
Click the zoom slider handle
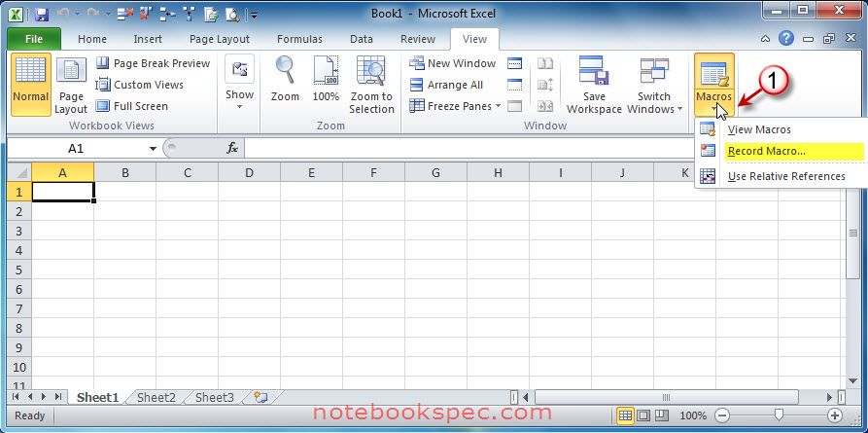tap(779, 415)
